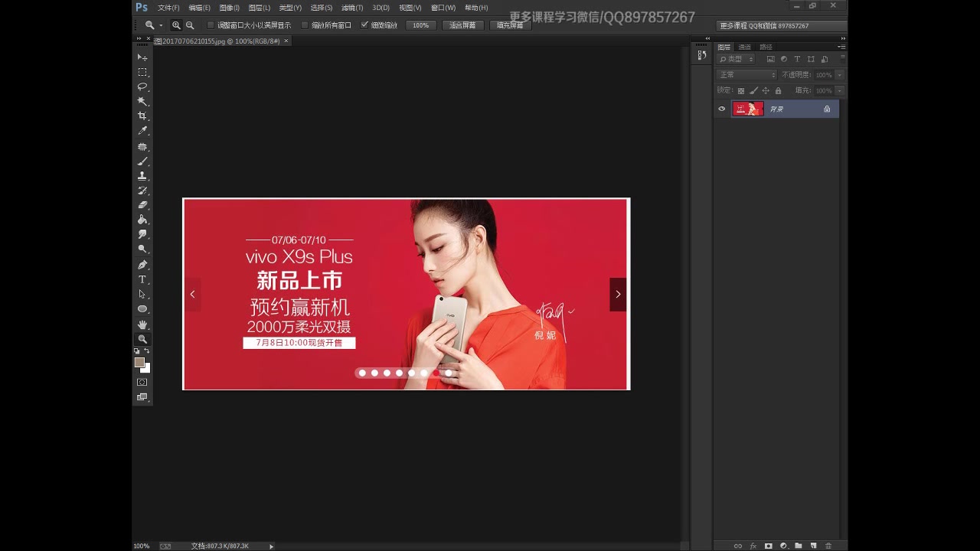This screenshot has height=551, width=980.
Task: Open opacity 不透明度 slider arrow
Action: pyautogui.click(x=839, y=75)
